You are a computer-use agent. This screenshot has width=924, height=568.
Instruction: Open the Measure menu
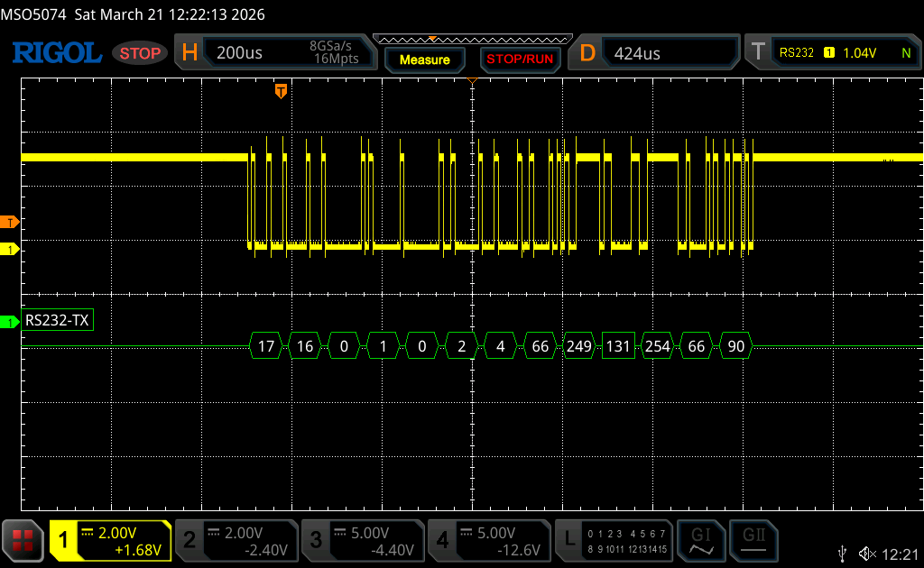(x=424, y=60)
